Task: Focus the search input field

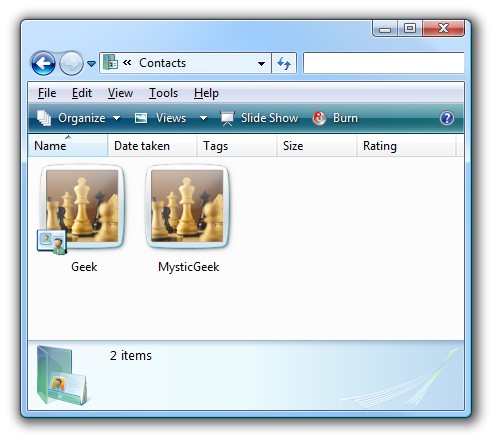Action: click(384, 63)
